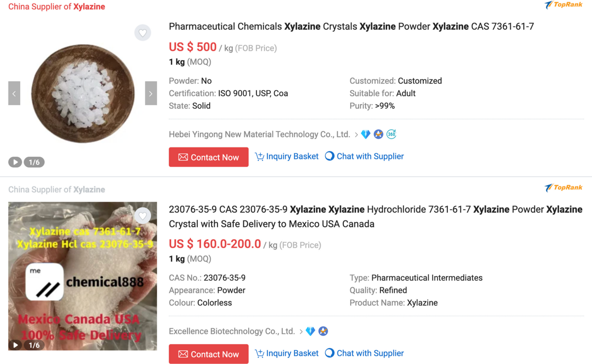
Task: Favorite the first product with the heart icon
Action: [143, 33]
